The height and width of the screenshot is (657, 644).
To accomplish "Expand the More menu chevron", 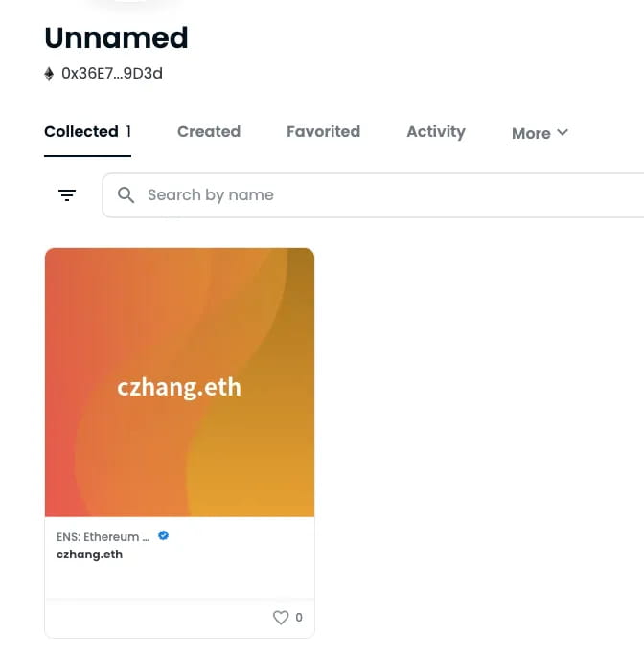I will pos(563,132).
